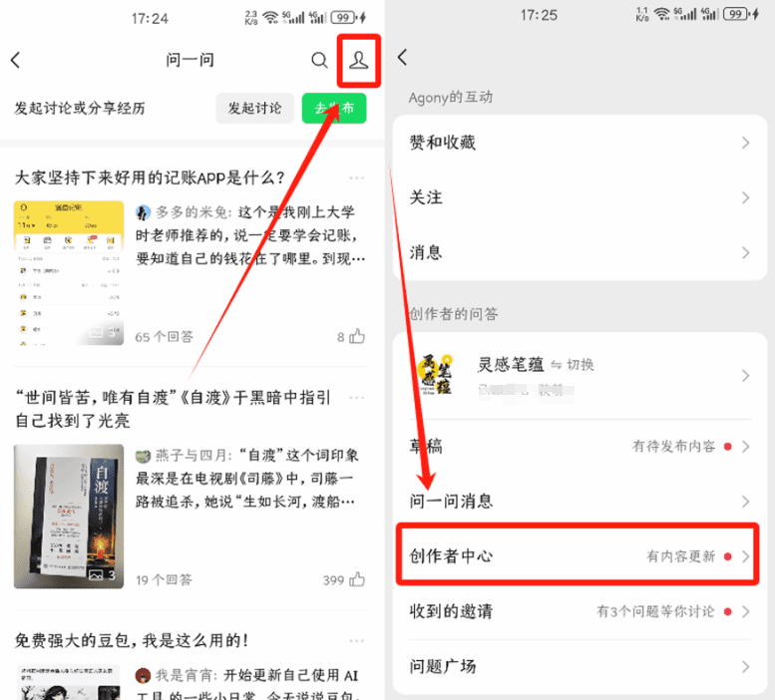The image size is (775, 700).
Task: Open more options for 豆包 post
Action: coord(356,641)
